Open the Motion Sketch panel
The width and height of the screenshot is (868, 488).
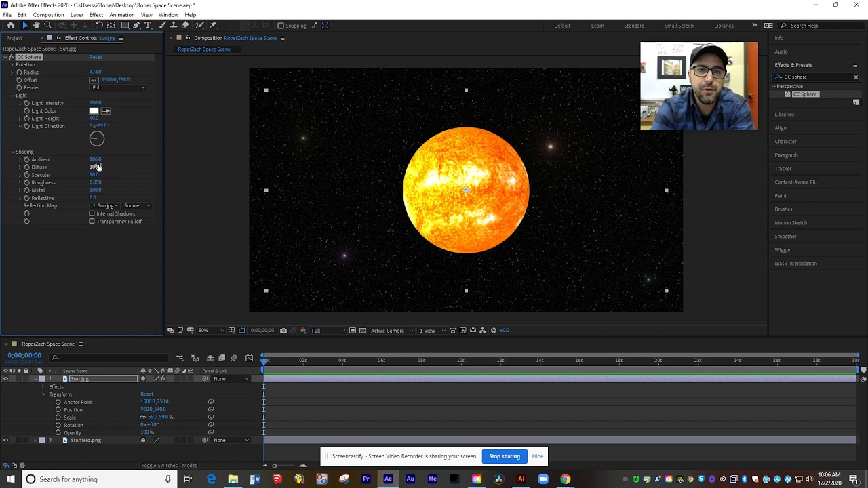[x=791, y=223]
